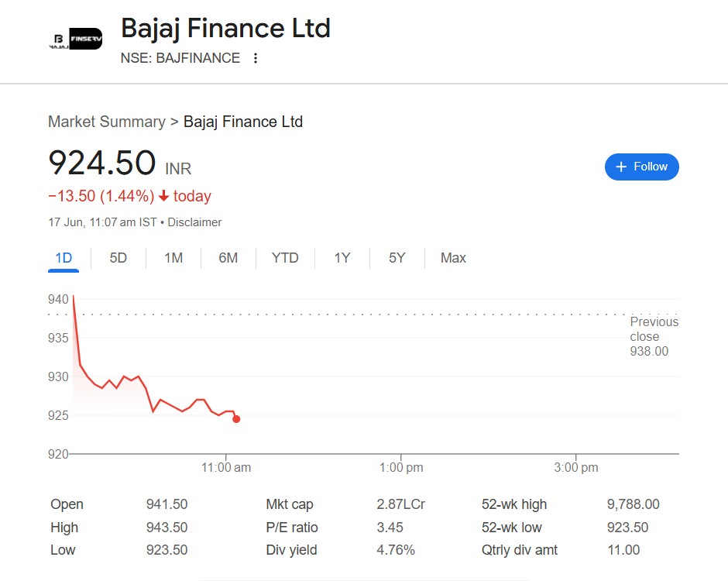Open the Disclaimer link
This screenshot has width=728, height=581.
tap(195, 222)
